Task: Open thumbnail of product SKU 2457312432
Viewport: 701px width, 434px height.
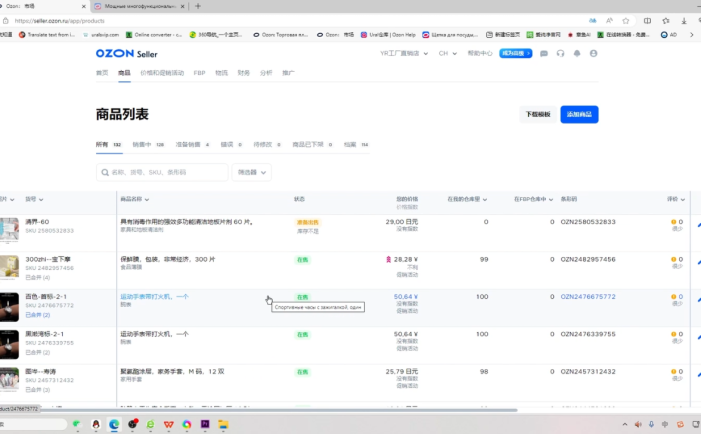Action: [9, 379]
